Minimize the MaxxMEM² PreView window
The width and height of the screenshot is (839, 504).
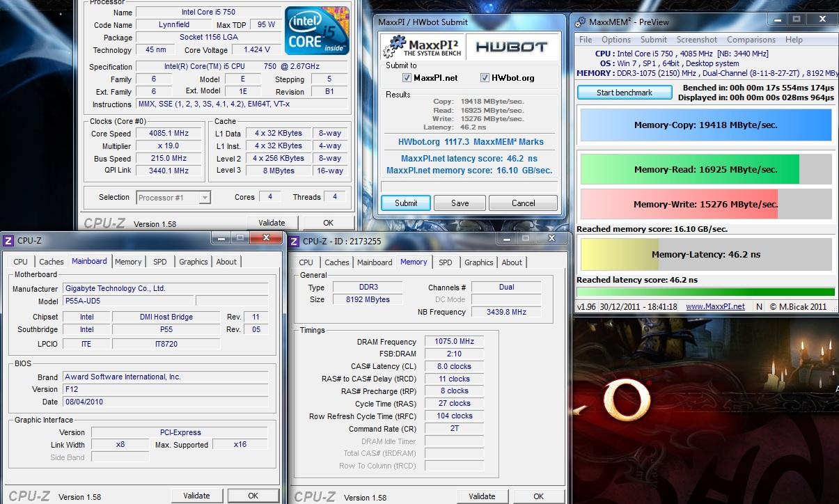point(778,19)
